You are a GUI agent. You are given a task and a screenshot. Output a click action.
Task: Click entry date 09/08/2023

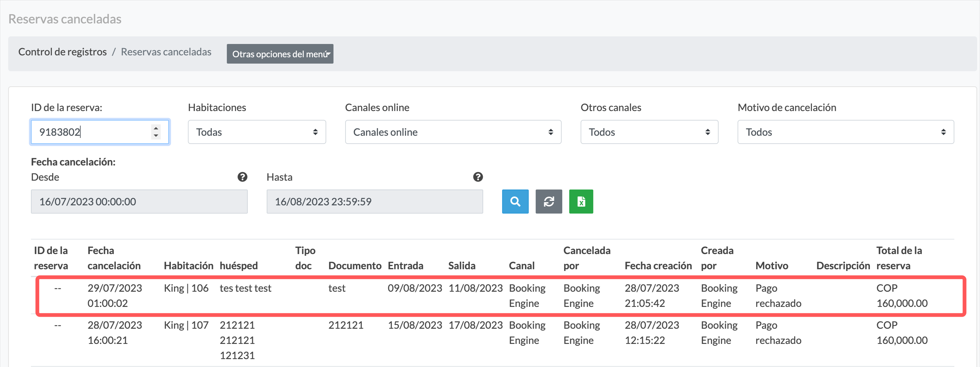pyautogui.click(x=415, y=288)
